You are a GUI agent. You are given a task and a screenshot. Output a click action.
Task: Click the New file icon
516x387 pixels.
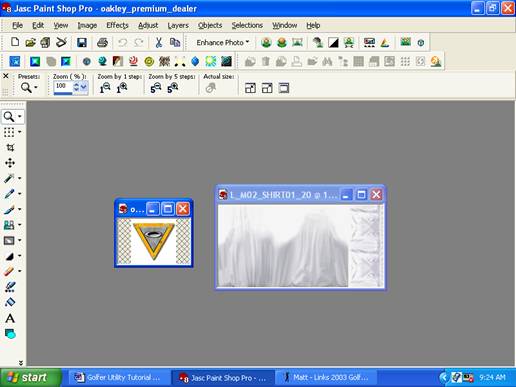click(15, 42)
